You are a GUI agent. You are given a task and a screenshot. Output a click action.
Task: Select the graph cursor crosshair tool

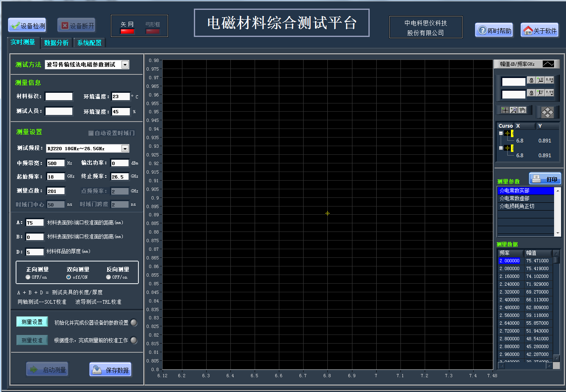(x=505, y=110)
